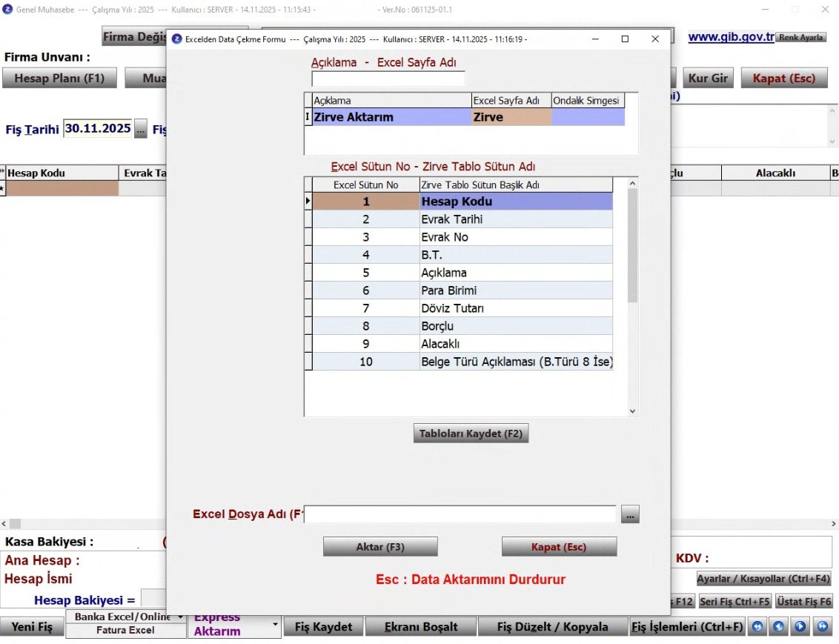Jump to the last record arrow icon
The image size is (839, 644).
pos(823,627)
